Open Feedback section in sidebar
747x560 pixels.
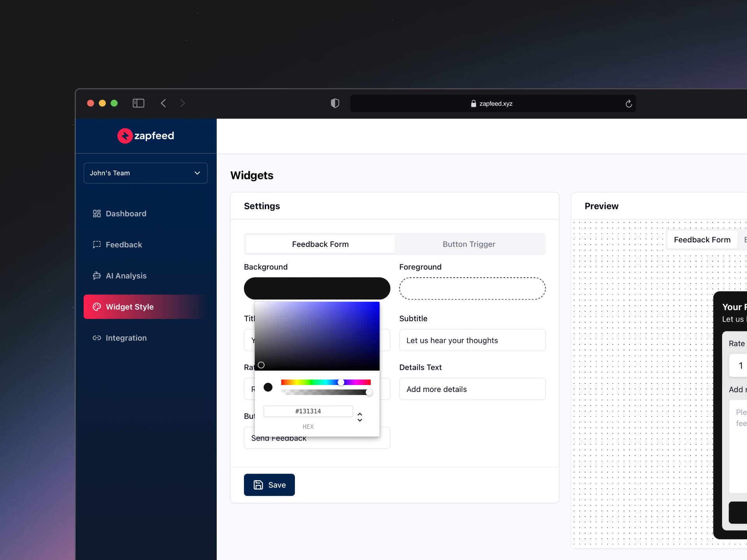pyautogui.click(x=123, y=245)
